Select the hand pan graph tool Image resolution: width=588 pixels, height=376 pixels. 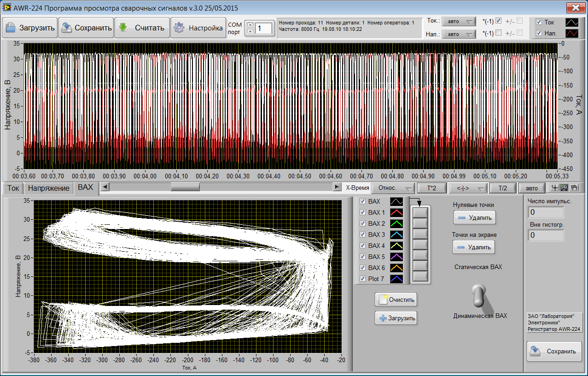coord(573,188)
